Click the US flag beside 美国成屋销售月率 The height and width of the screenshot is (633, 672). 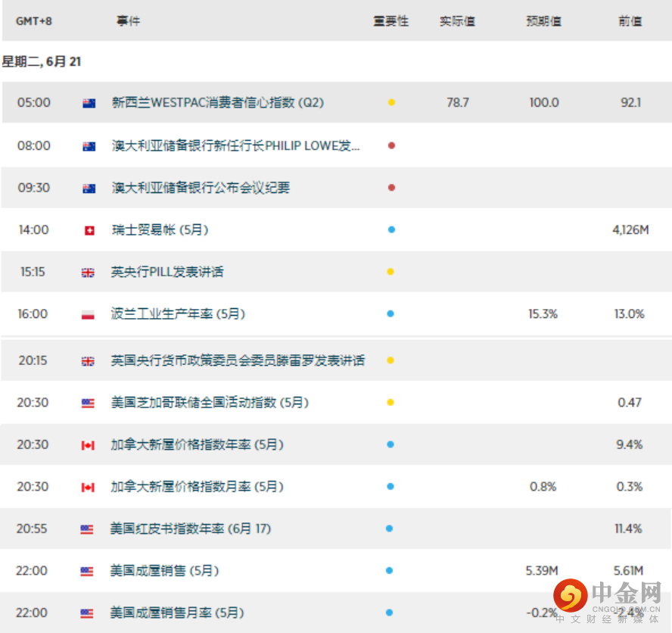point(87,614)
